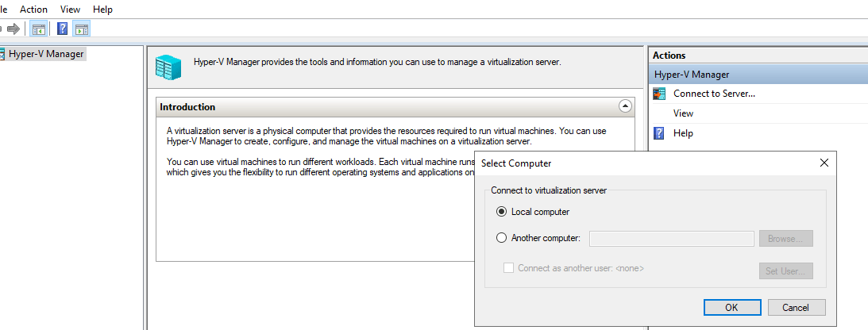Click the Browse... button
Screen dimensions: 868x330
pos(785,239)
